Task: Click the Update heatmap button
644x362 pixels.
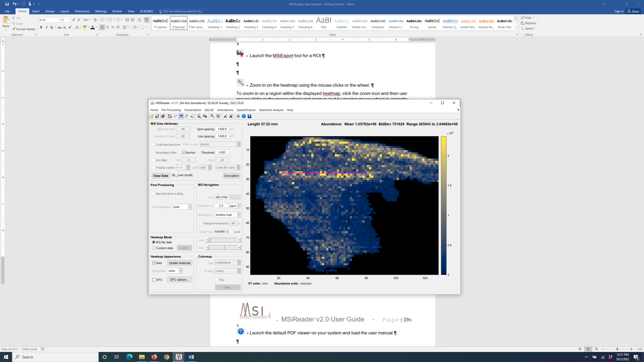Action: (x=180, y=263)
